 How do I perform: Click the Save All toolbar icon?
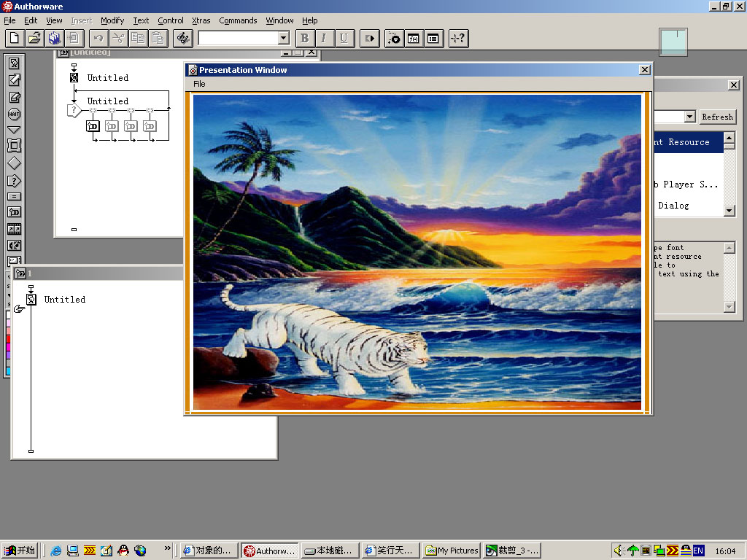55,39
